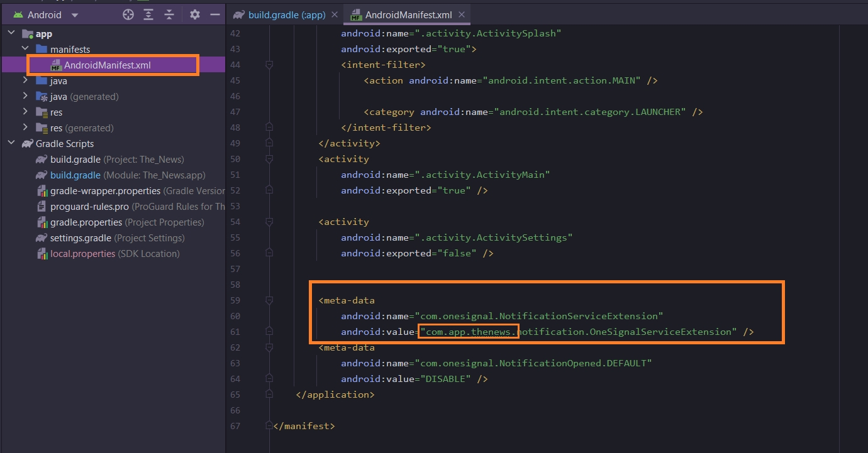The image size is (868, 453).
Task: Click the Collapse All icon in project panel
Action: 169,14
